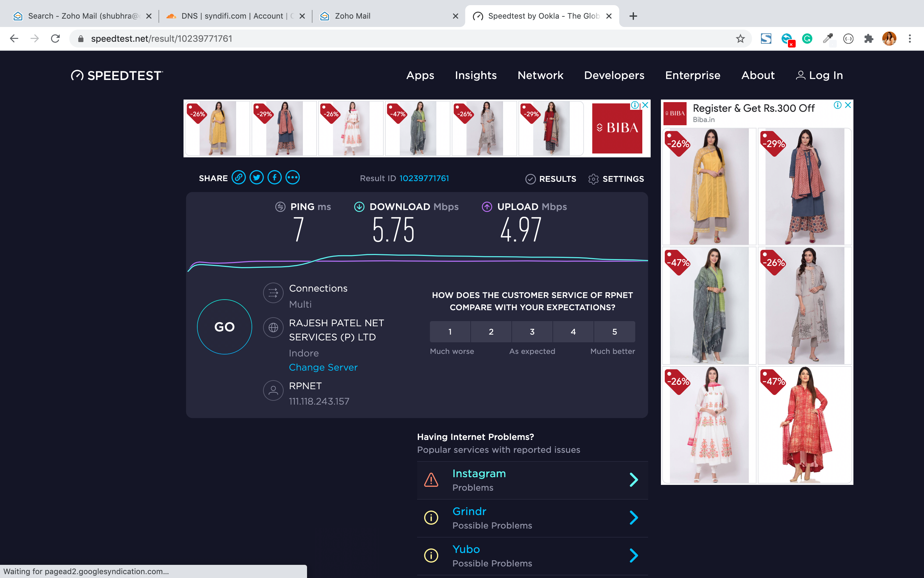Image resolution: width=924 pixels, height=578 pixels.
Task: Go forward one page
Action: [x=35, y=39]
